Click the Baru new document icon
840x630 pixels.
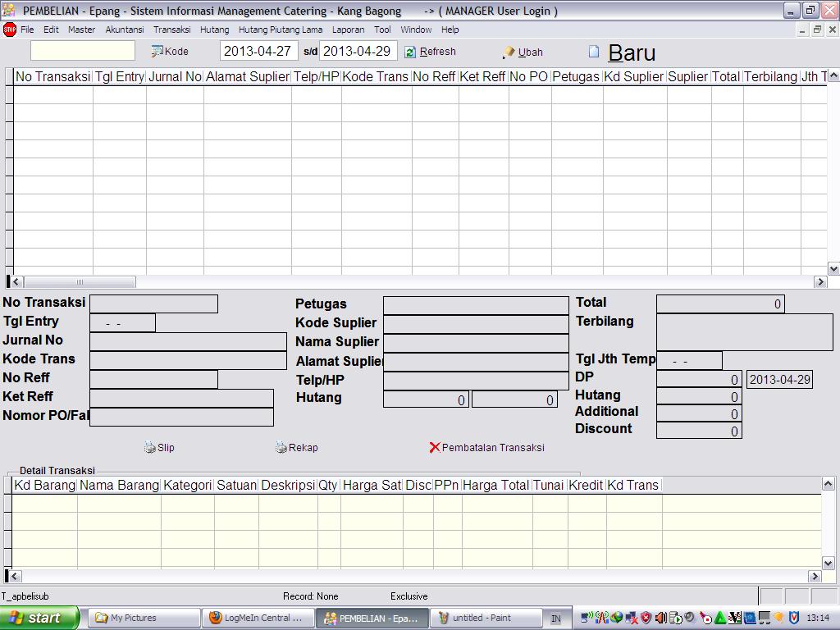(594, 52)
